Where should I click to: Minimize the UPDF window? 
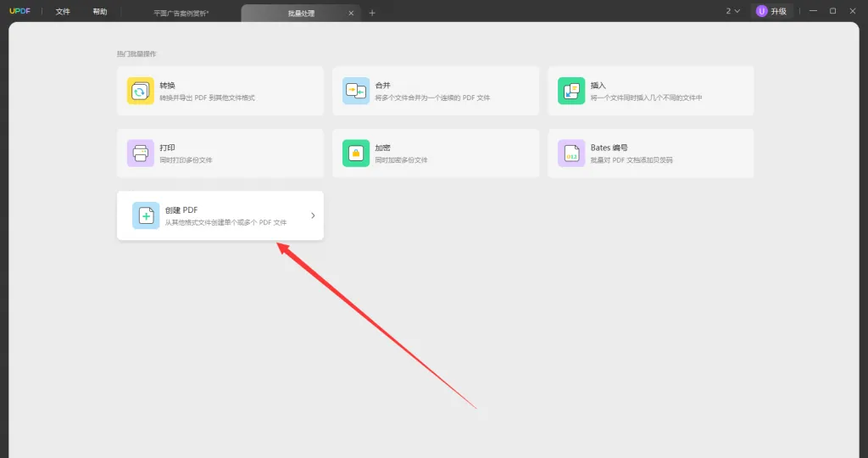point(813,11)
